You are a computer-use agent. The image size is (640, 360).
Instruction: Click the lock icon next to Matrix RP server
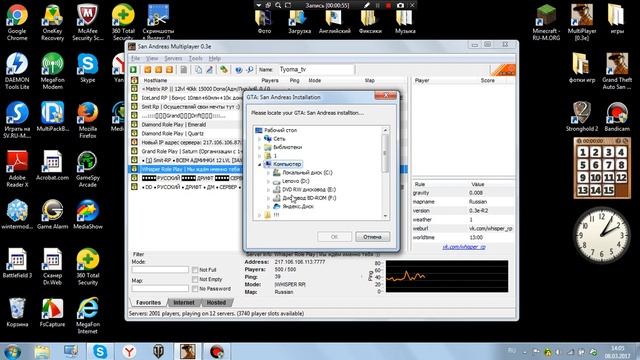tap(134, 89)
